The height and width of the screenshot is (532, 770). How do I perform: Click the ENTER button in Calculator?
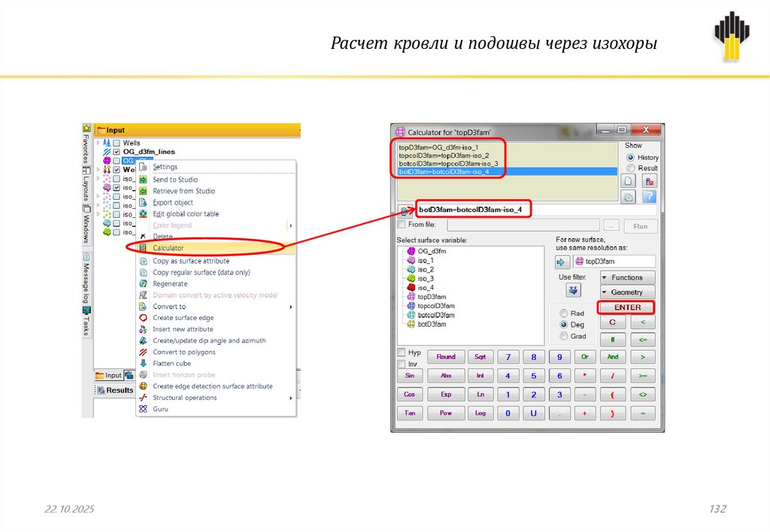[626, 307]
